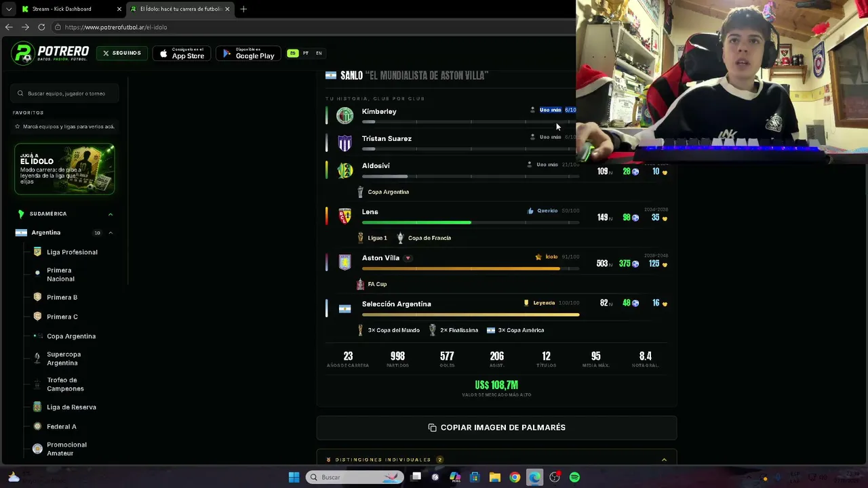Screen dimensions: 868x488
Task: Open the App Store download button
Action: pyautogui.click(x=182, y=53)
